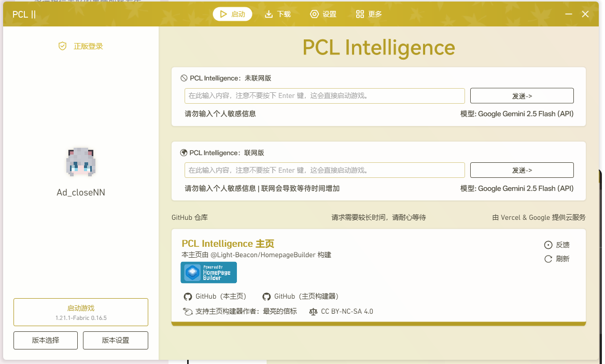The image size is (605, 364).
Task: Open the 设置 settings icon
Action: click(x=315, y=14)
